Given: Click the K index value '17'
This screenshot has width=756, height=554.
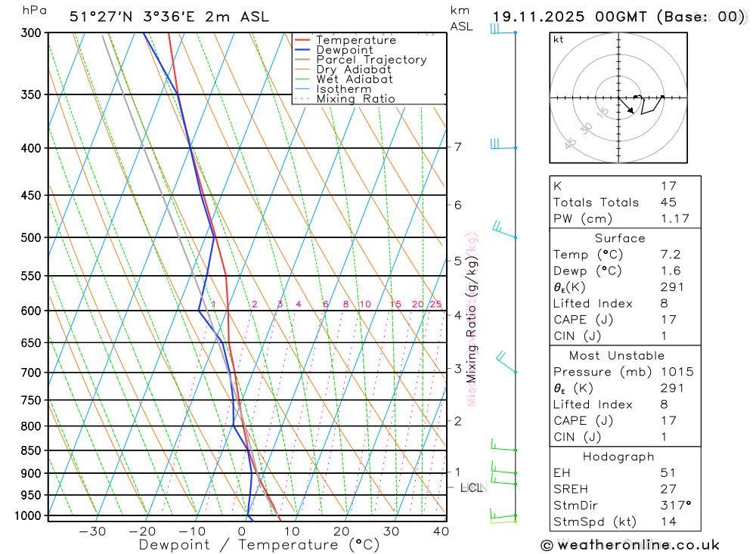Looking at the screenshot, I should [x=669, y=186].
